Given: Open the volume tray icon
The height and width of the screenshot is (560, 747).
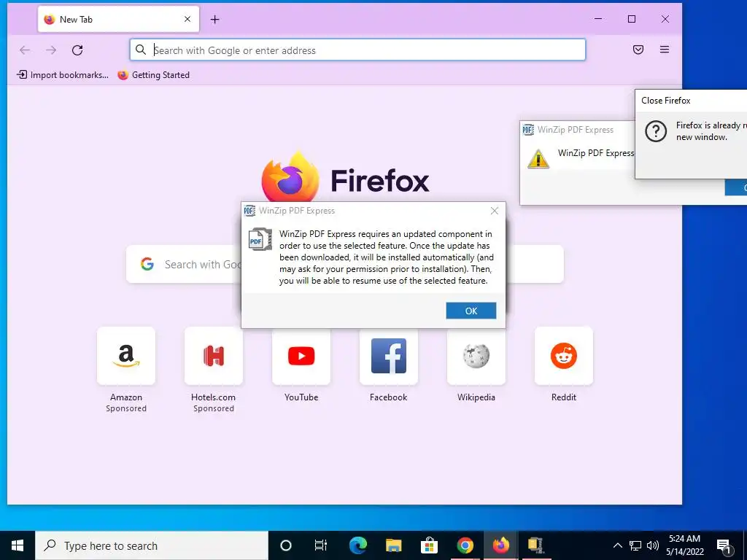Looking at the screenshot, I should click(653, 545).
